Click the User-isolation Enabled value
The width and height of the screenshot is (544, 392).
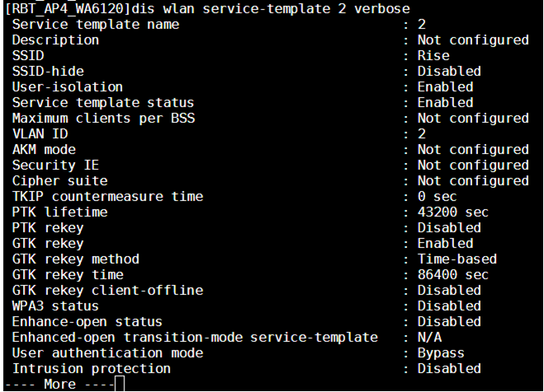[445, 86]
